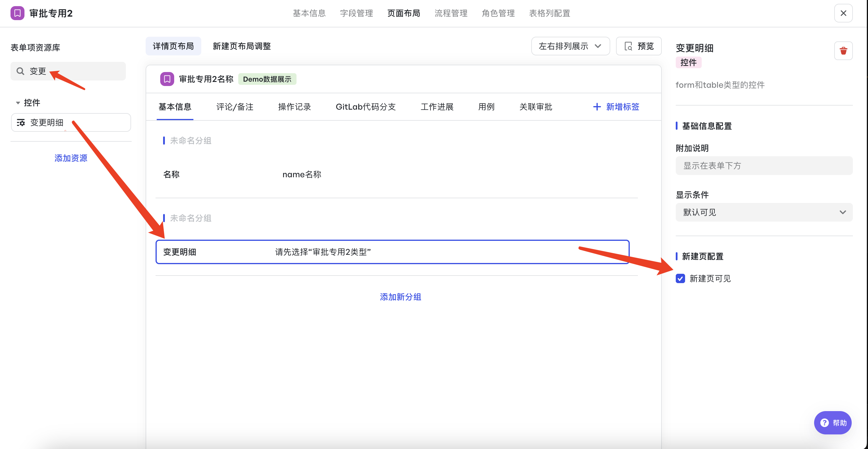The image size is (868, 449).
Task: Go to 流程管理 navigation item
Action: point(451,13)
